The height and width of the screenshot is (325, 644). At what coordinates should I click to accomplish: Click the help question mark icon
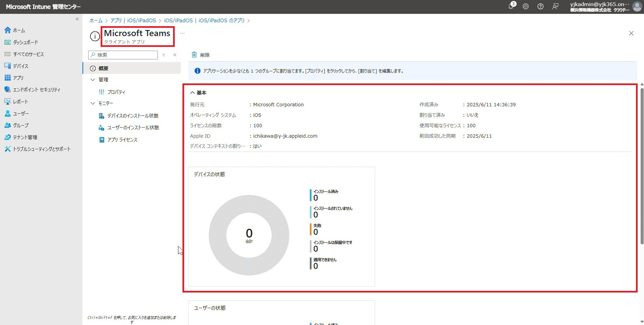540,6
